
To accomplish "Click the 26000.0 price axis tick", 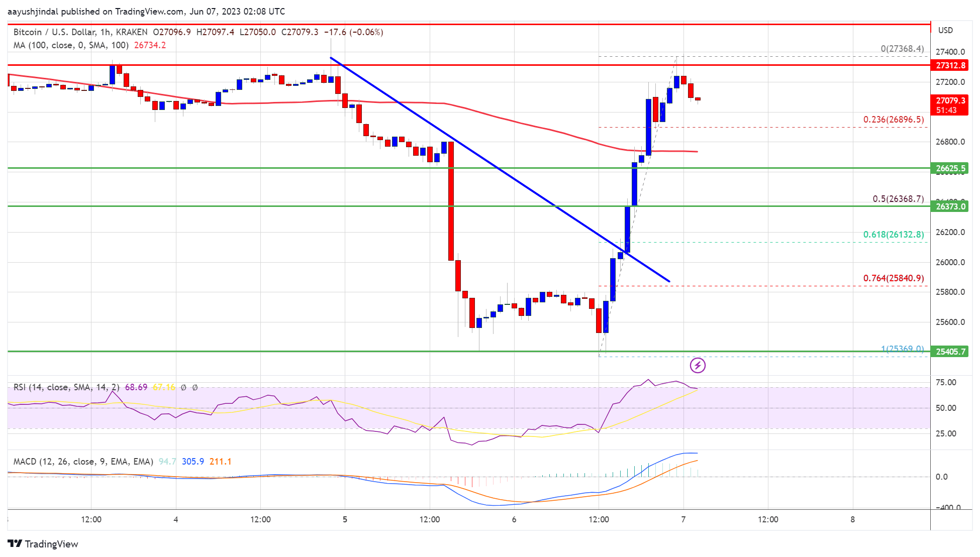I will [950, 262].
